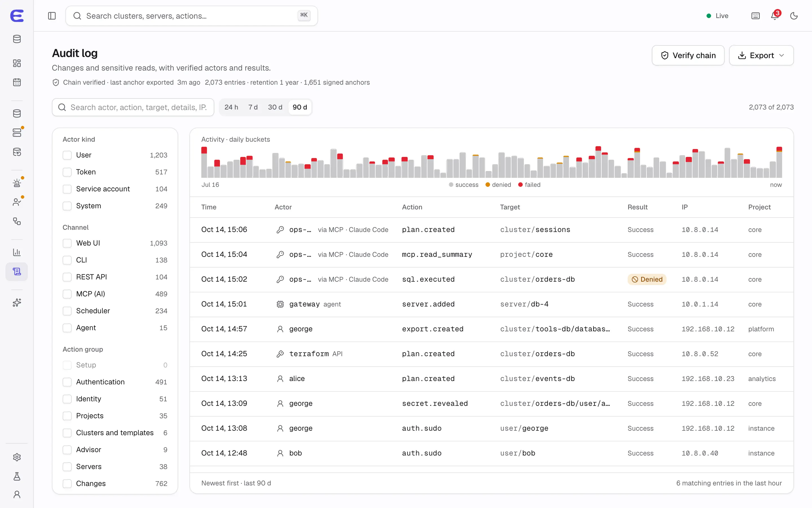The image size is (812, 508).
Task: Open the calendar icon in sidebar
Action: point(17,82)
